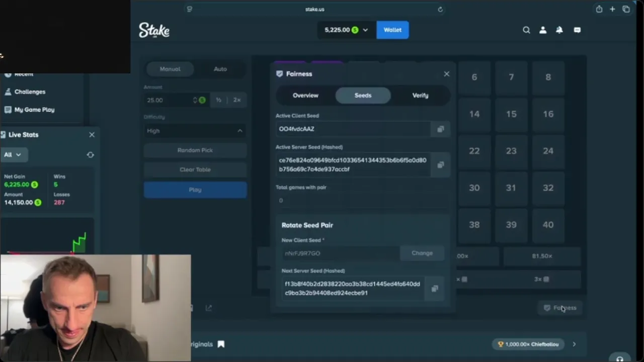Click the bet amount stepper arrows

click(x=195, y=100)
